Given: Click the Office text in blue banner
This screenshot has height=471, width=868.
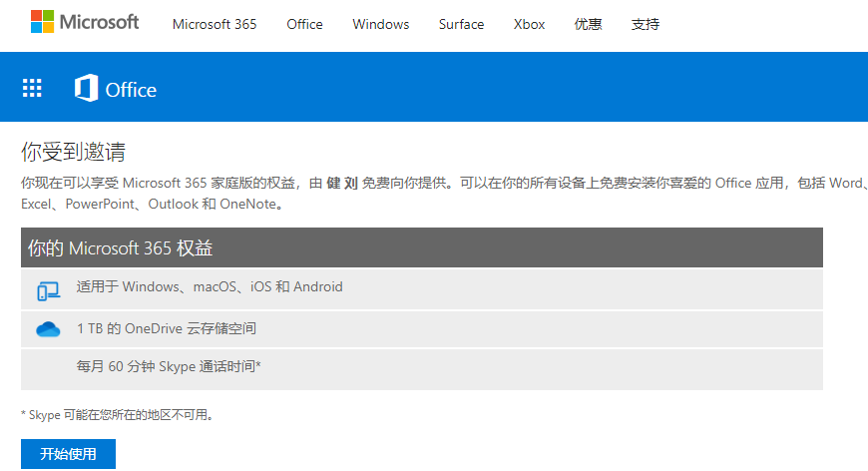Looking at the screenshot, I should [131, 90].
